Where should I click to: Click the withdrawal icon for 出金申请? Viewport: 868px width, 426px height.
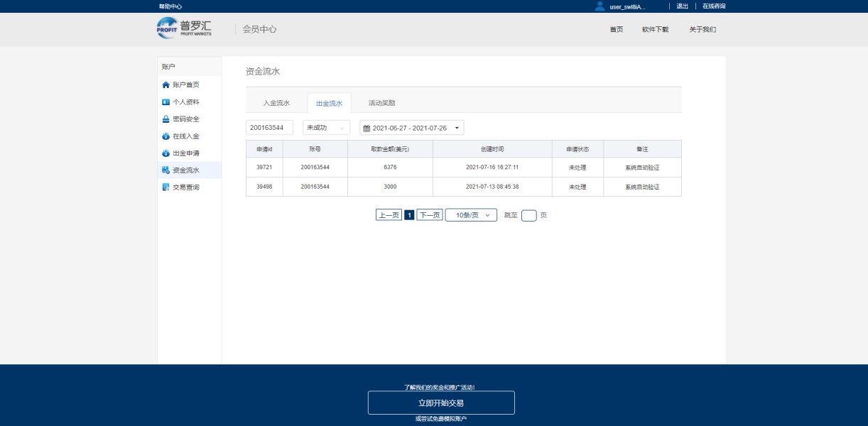(166, 153)
